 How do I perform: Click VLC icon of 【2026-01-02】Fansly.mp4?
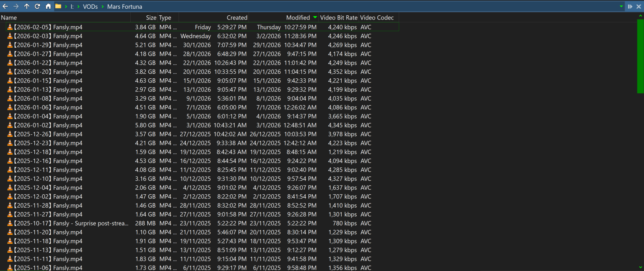coord(10,125)
